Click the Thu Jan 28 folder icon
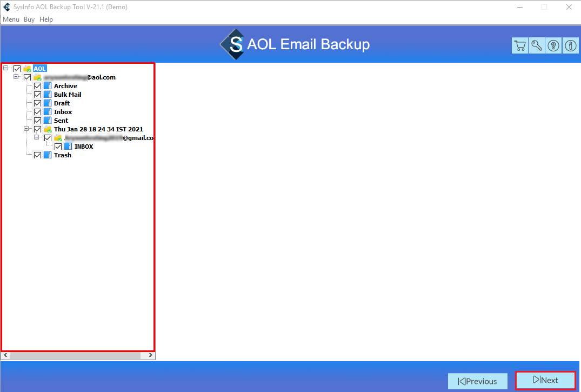The image size is (581, 392). tap(48, 129)
